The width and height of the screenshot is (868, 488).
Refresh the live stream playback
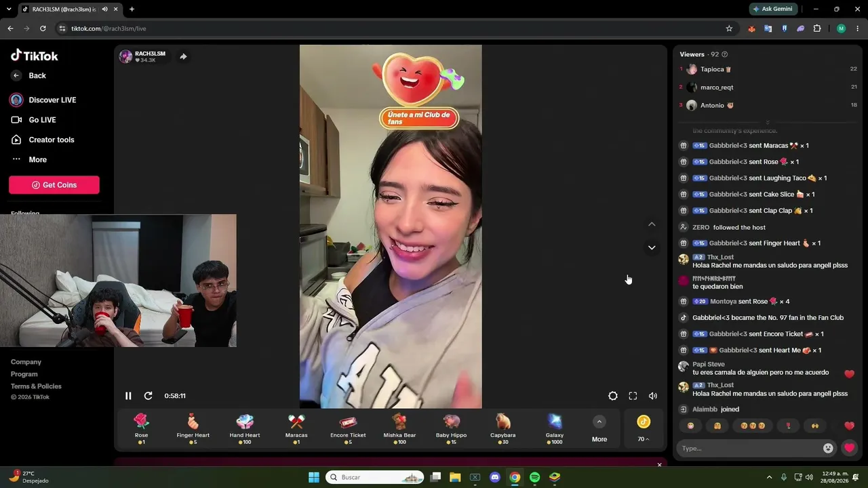coord(148,396)
